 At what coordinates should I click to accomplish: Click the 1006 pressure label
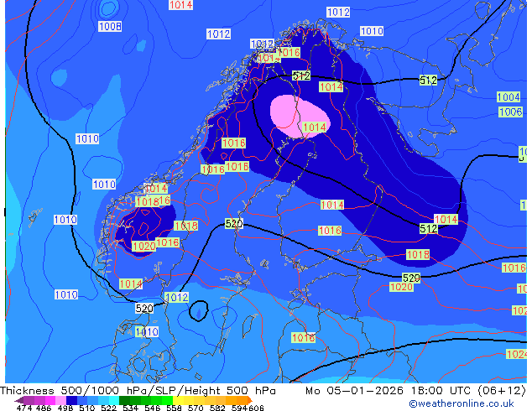[x=510, y=112]
